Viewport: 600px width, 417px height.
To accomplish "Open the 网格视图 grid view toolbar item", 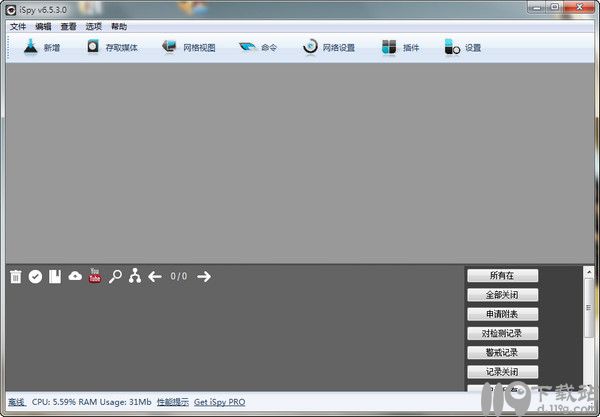I will click(x=189, y=47).
